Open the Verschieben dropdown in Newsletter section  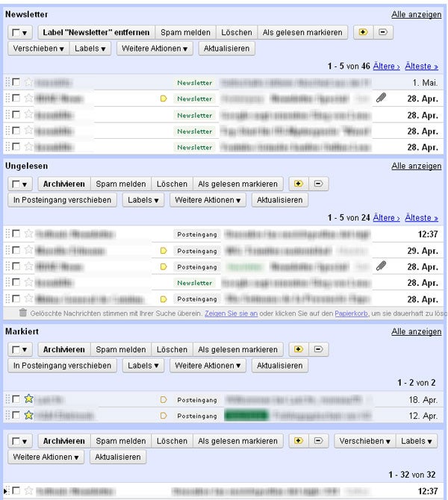point(39,49)
